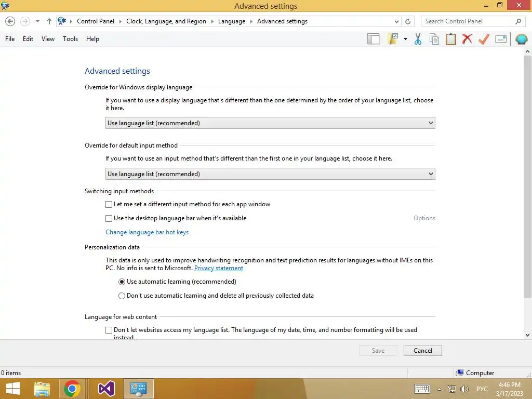Image resolution: width=532 pixels, height=399 pixels.
Task: Open the Privacy statement link
Action: coord(219,268)
